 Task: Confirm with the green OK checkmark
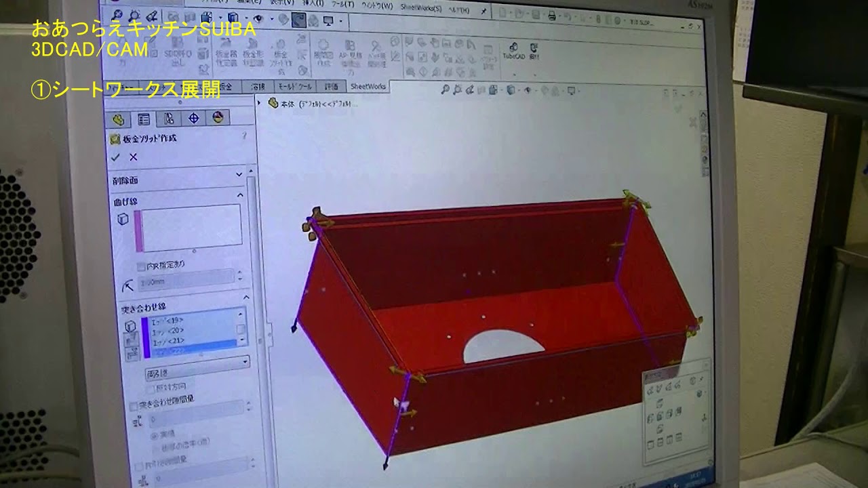click(115, 157)
